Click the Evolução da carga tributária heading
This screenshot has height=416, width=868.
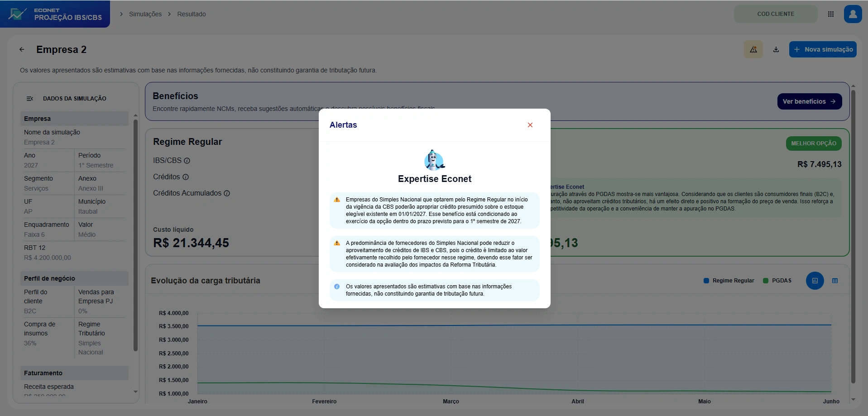point(206,281)
